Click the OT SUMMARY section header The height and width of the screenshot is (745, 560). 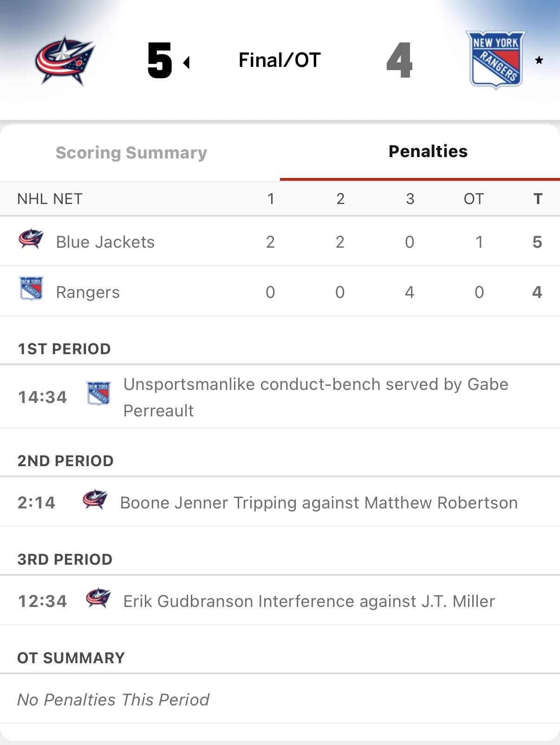(71, 658)
